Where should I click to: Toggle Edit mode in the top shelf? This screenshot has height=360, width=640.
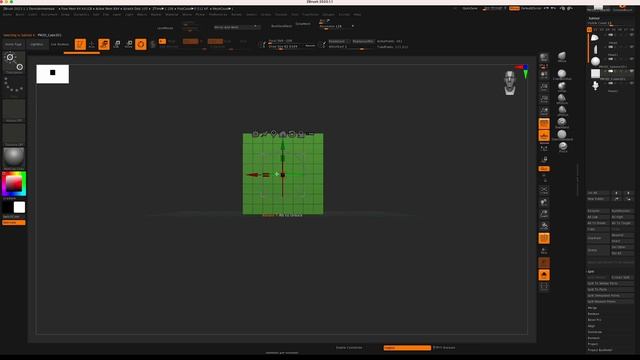(x=80, y=44)
